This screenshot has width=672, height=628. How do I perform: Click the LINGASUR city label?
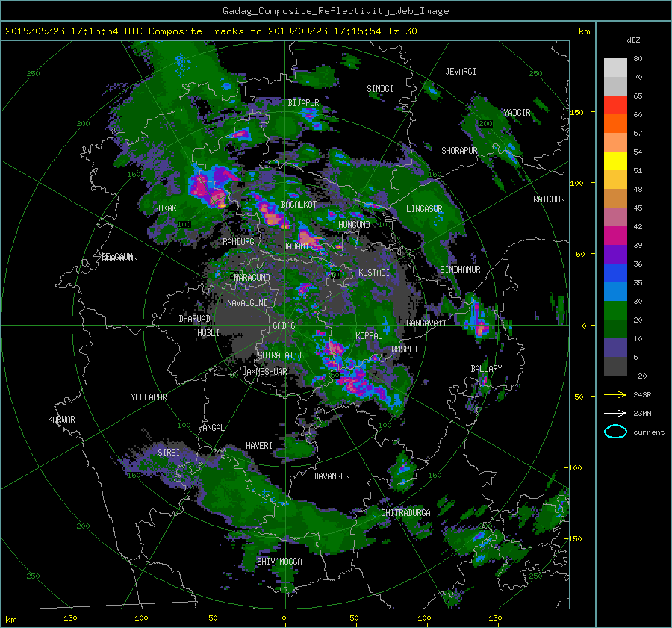click(424, 209)
